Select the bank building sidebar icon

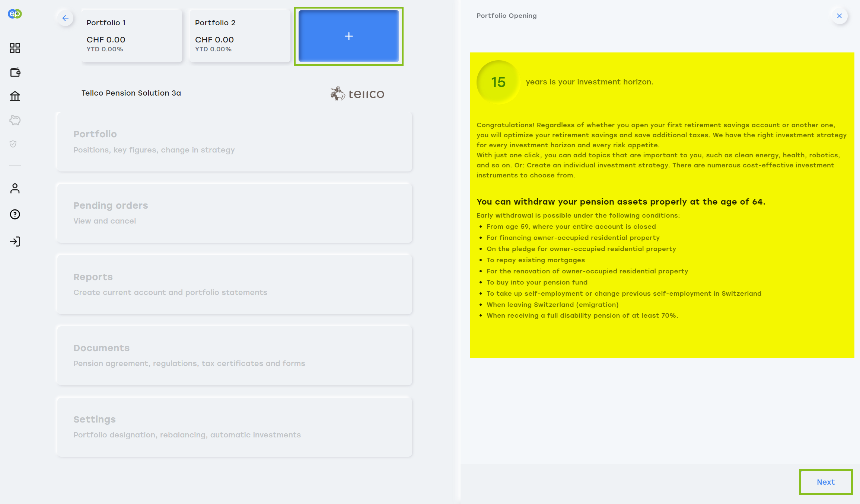[x=15, y=96]
